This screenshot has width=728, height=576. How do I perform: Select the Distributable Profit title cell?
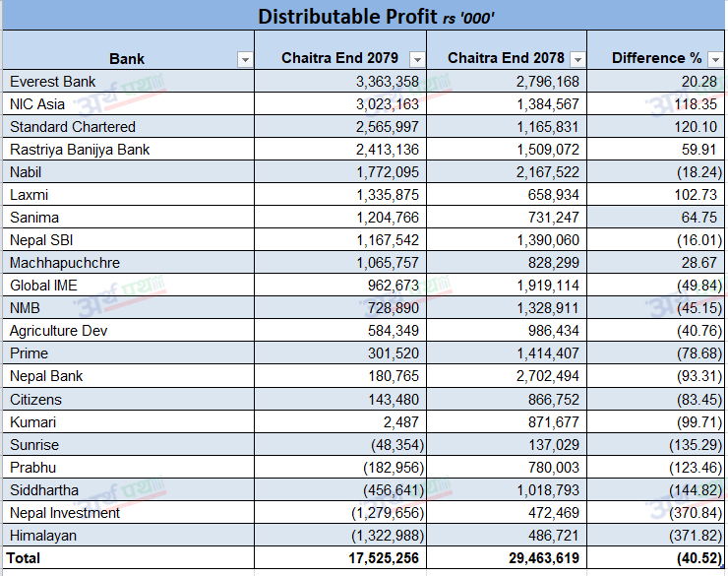[x=364, y=16]
